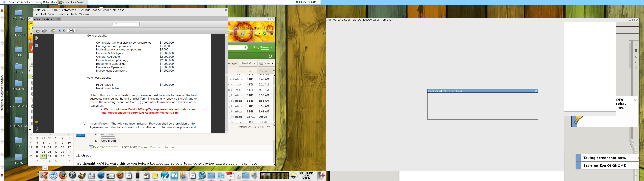Open the browser hamburger menu

[x=272, y=34]
